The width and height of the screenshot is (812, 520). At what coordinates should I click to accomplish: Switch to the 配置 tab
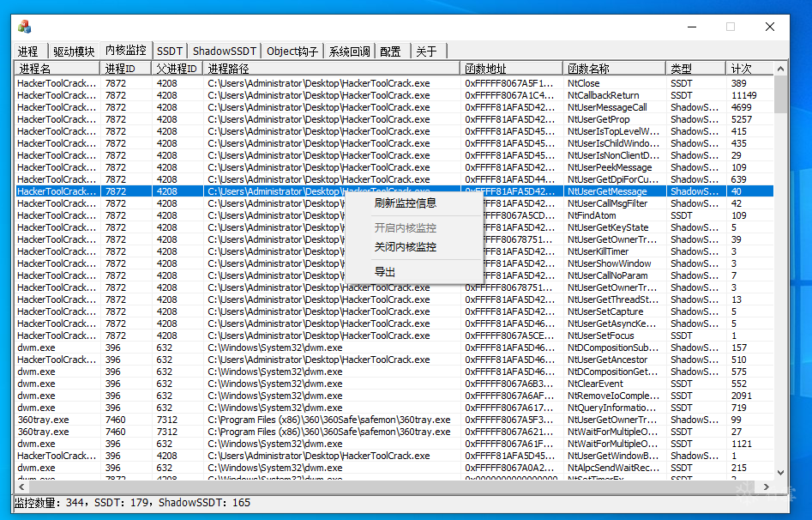(x=391, y=51)
